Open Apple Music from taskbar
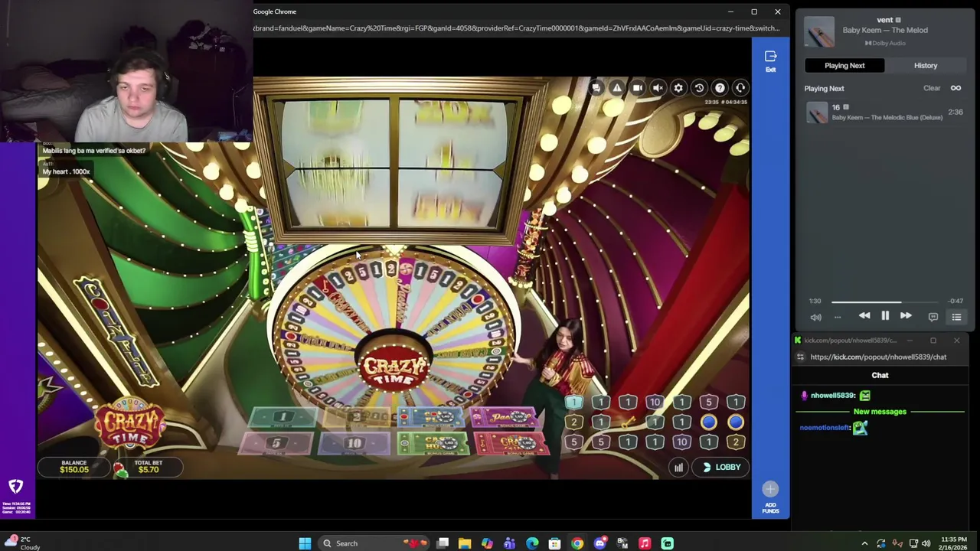This screenshot has width=980, height=551. point(645,543)
